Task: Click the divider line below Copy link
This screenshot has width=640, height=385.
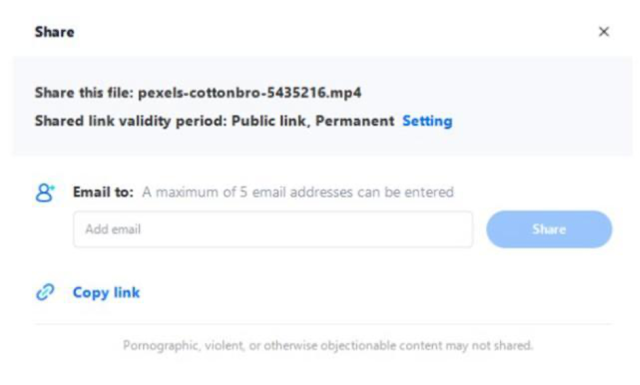Action: (323, 324)
